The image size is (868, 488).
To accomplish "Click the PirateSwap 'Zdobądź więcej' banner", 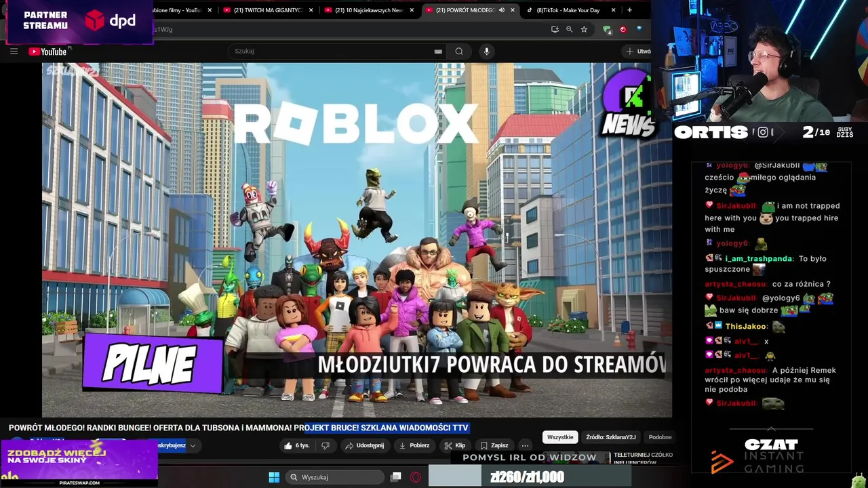I will tap(79, 463).
